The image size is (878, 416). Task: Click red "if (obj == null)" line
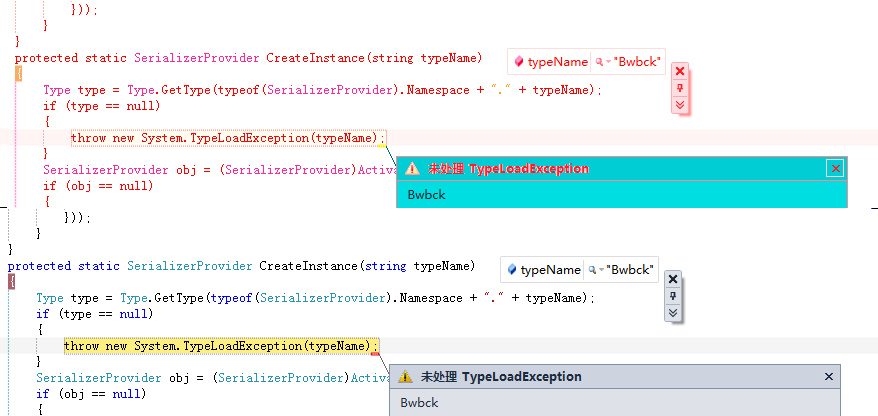[x=98, y=186]
